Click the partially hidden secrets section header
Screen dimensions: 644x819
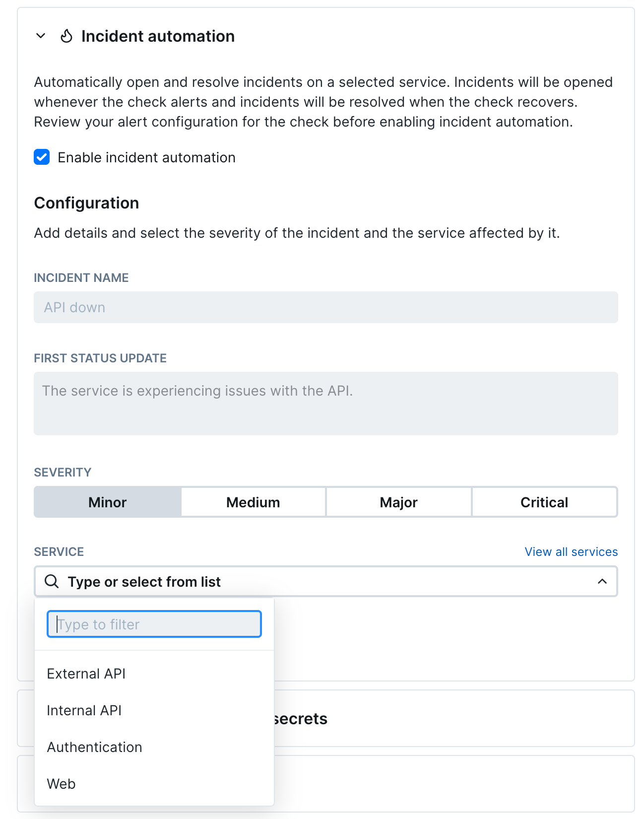click(302, 719)
